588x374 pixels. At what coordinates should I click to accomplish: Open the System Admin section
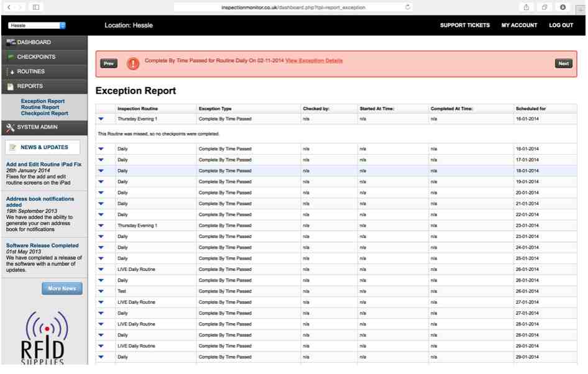coord(44,127)
